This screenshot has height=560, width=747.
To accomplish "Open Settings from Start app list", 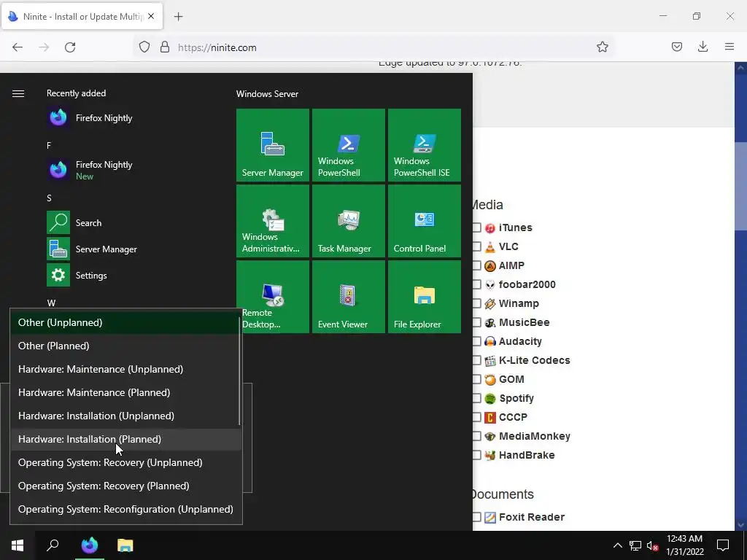I will [90, 275].
